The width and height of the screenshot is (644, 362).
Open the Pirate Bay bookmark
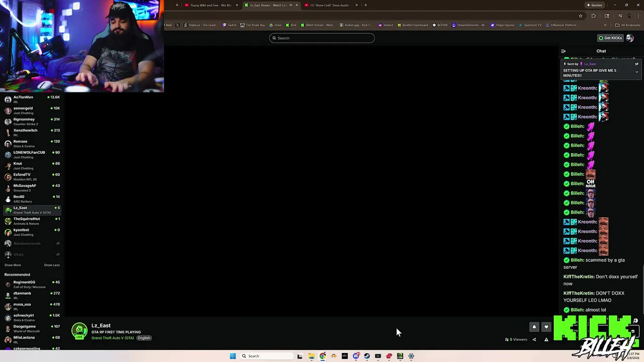(x=253, y=25)
